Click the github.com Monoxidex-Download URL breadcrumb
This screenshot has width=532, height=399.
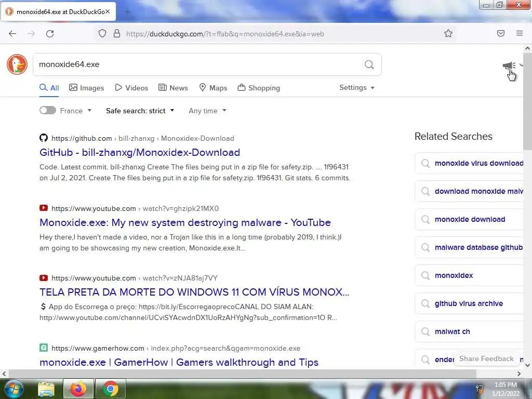pyautogui.click(x=143, y=138)
